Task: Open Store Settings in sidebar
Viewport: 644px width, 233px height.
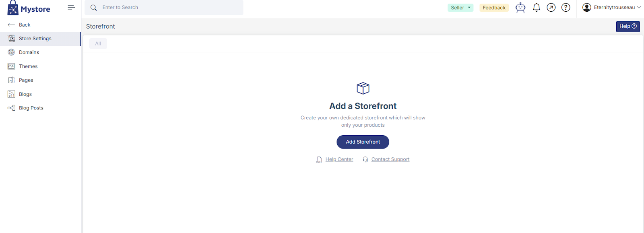Action: click(x=35, y=39)
